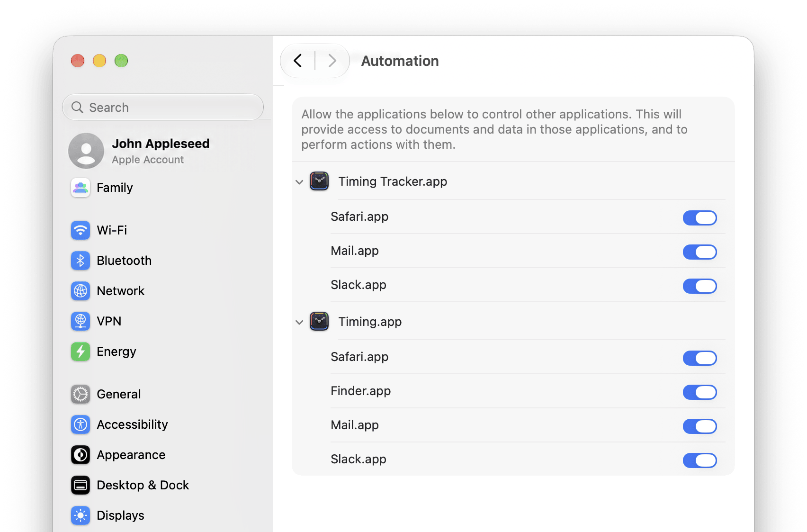Turn off Mail.app under Timing.app
Image resolution: width=807 pixels, height=532 pixels.
tap(699, 426)
